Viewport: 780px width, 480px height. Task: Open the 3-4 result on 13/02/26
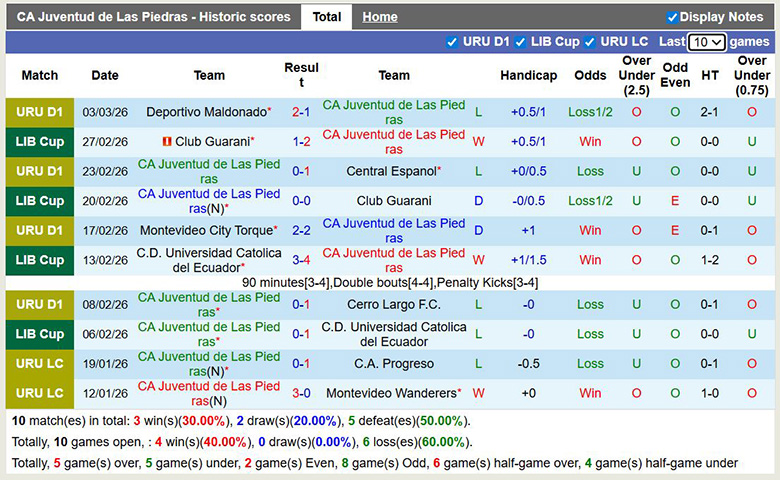pos(301,260)
